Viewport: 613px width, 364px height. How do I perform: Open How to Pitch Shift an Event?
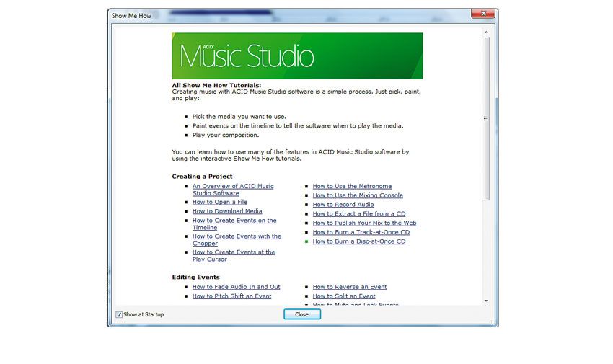point(231,296)
